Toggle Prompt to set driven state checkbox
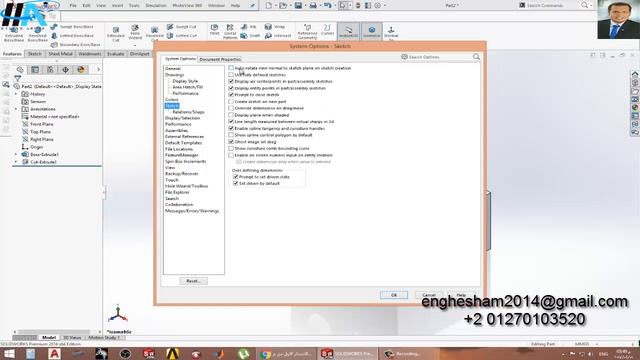 coord(236,177)
